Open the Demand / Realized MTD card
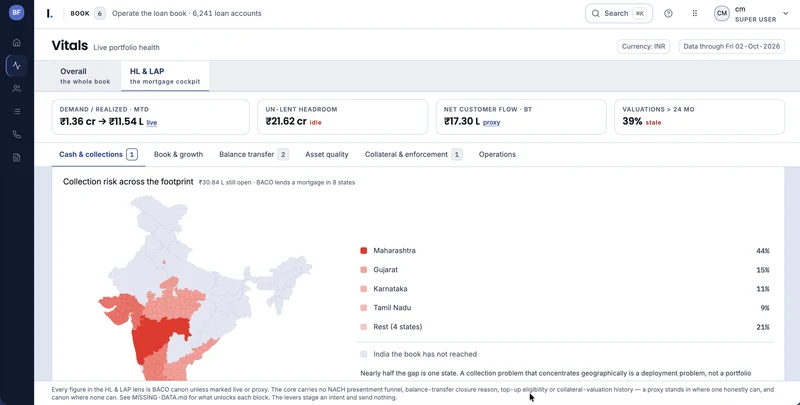The image size is (800, 405). [151, 117]
